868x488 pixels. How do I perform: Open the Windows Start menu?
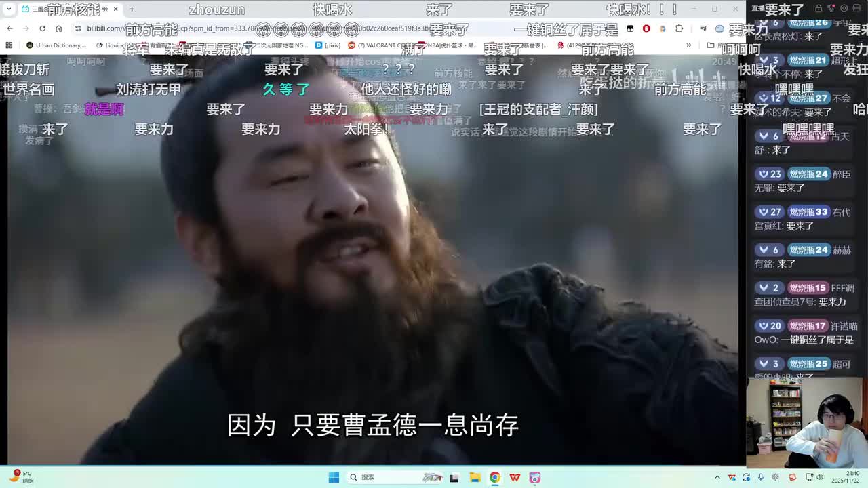tap(334, 477)
